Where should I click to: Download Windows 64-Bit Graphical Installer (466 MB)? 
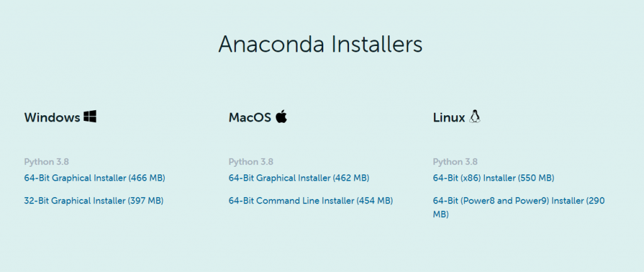pos(94,178)
